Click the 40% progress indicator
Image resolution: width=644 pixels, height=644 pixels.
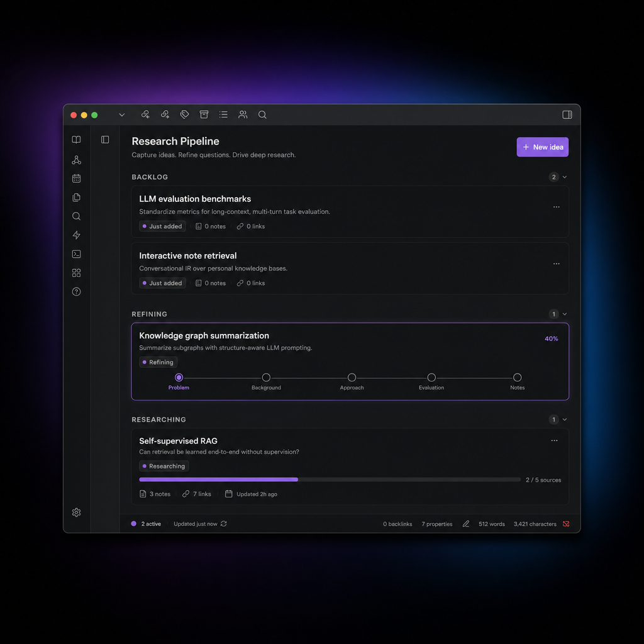(551, 339)
